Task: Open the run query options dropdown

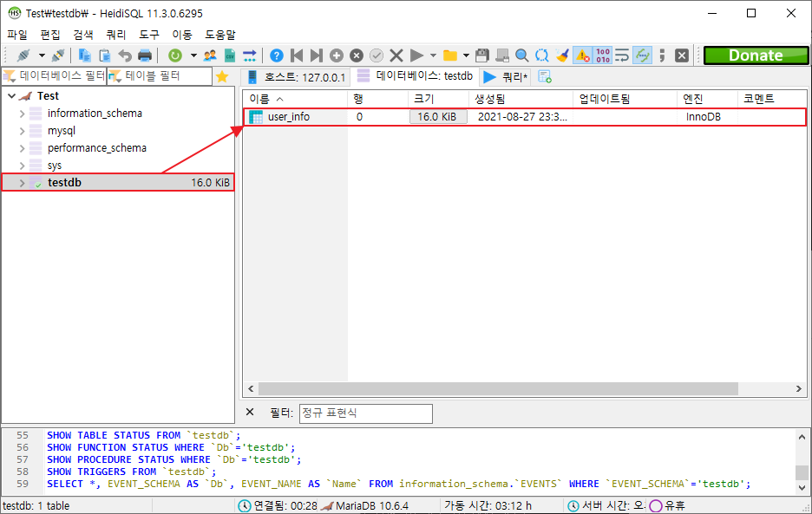Action: pyautogui.click(x=434, y=55)
